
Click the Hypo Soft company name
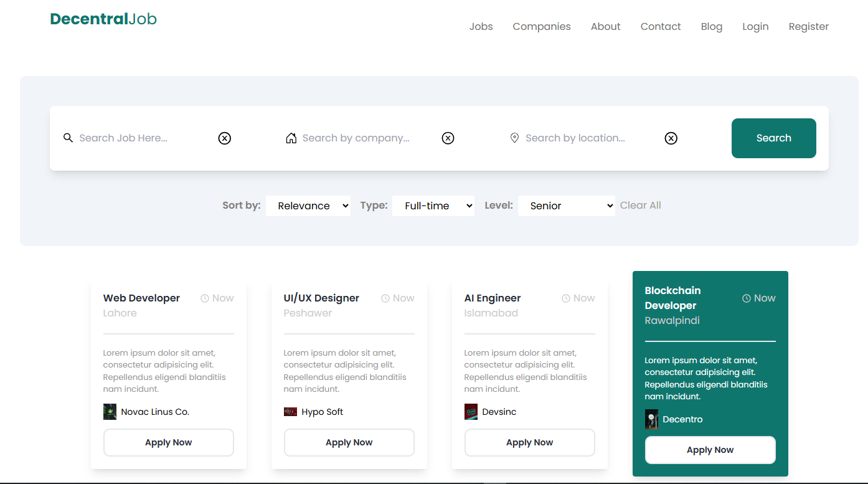[323, 412]
